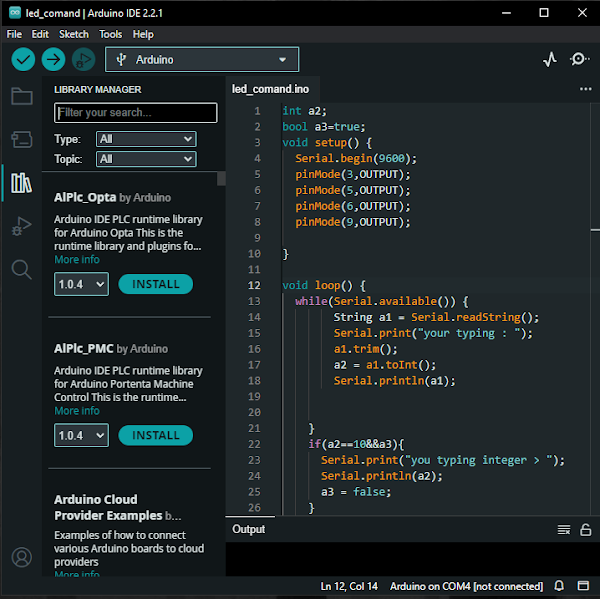Select the led_comand.ino editor tab
Screen dimensions: 600x599
tap(271, 89)
